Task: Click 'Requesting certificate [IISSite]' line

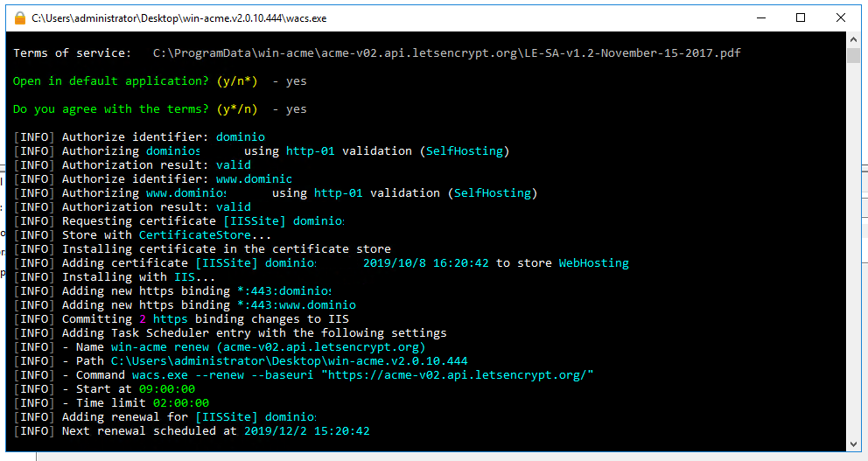Action: [x=178, y=220]
